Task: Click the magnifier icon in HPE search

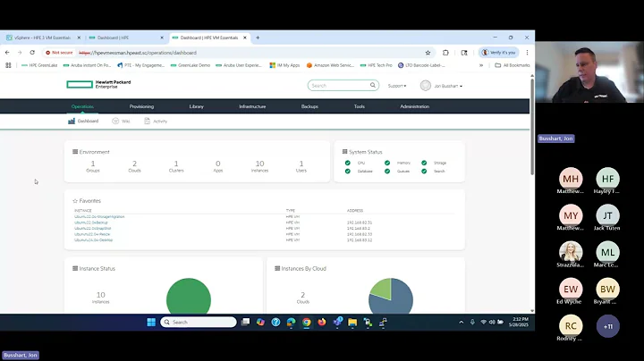Action: [372, 85]
